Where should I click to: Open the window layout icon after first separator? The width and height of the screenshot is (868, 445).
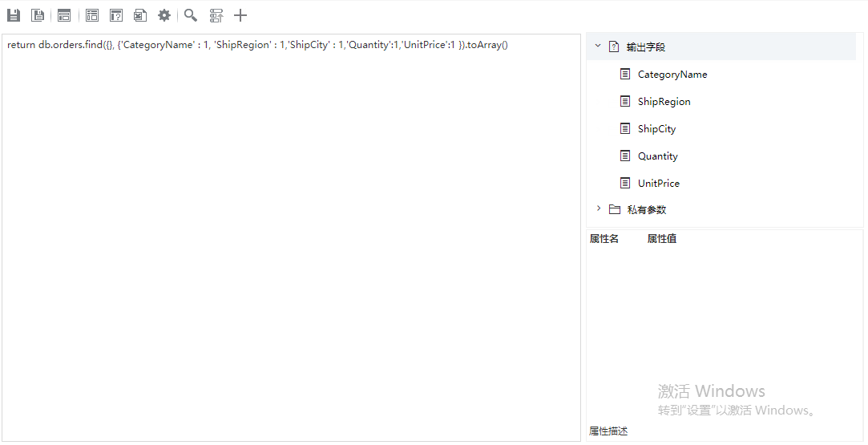pyautogui.click(x=64, y=15)
